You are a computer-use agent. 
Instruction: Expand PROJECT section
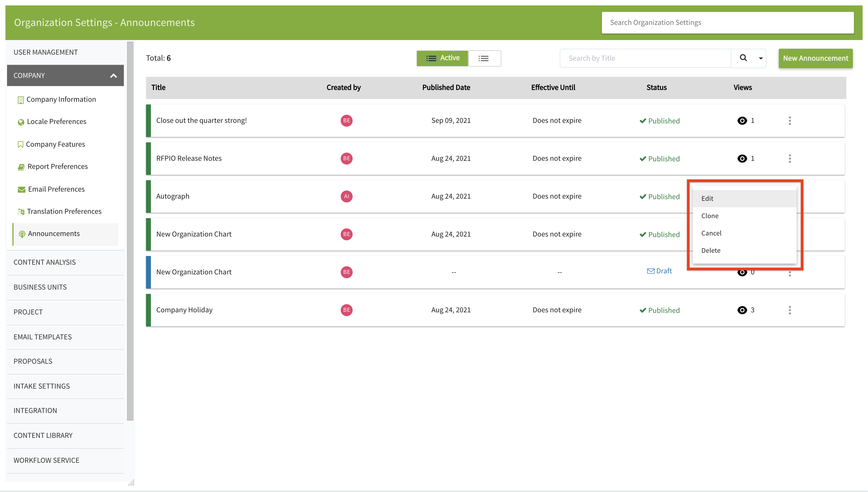pyautogui.click(x=65, y=312)
